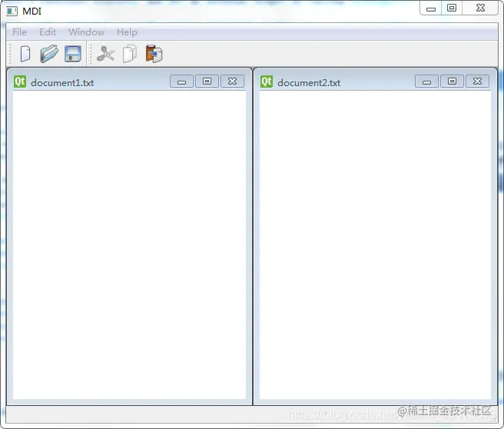
Task: Open the Help menu
Action: [x=127, y=32]
